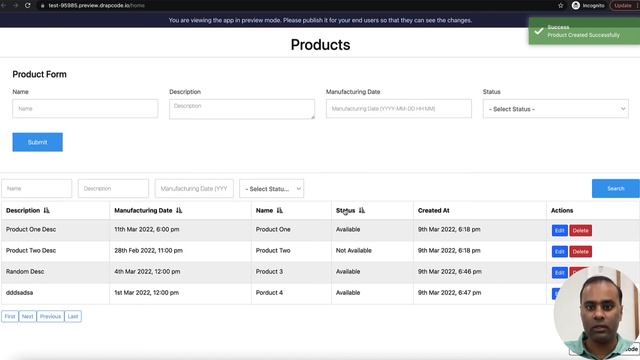Go to Previous page of table

pos(50,316)
